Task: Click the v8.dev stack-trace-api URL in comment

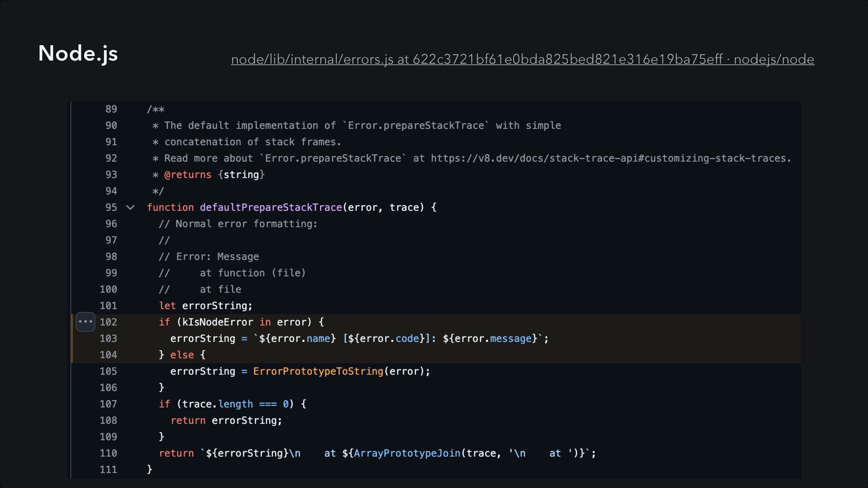Action: [x=610, y=158]
